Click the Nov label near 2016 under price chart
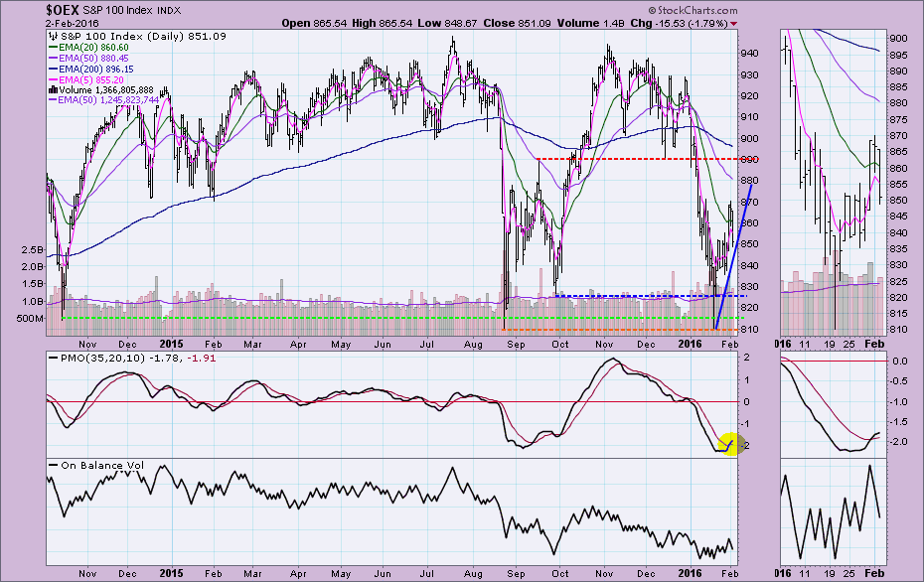924x582 pixels. (x=603, y=344)
